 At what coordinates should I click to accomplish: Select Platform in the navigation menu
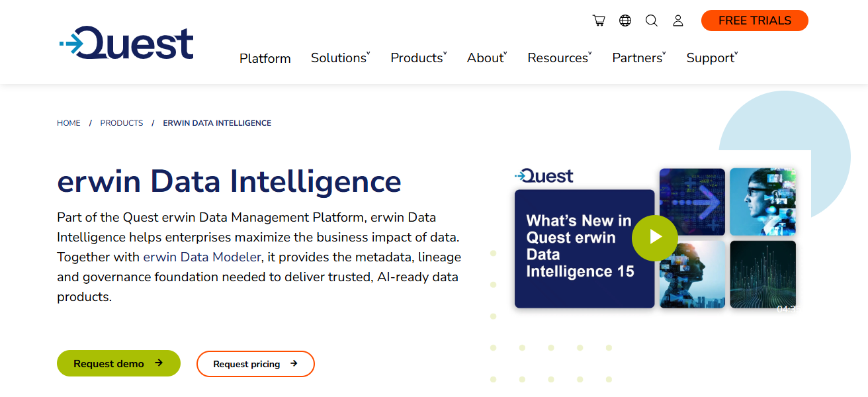pos(265,58)
